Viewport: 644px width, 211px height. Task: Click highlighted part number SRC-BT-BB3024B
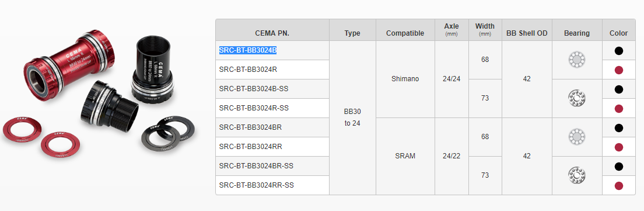click(x=248, y=50)
